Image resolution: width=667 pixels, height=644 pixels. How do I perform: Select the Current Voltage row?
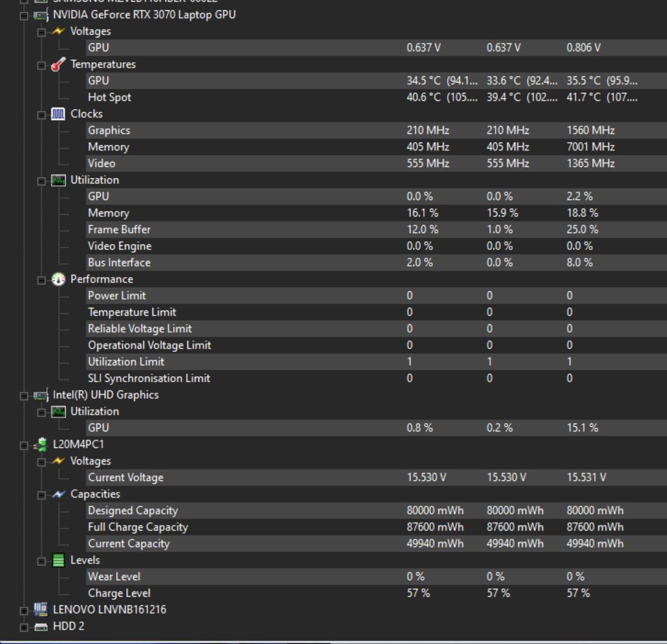click(377, 477)
